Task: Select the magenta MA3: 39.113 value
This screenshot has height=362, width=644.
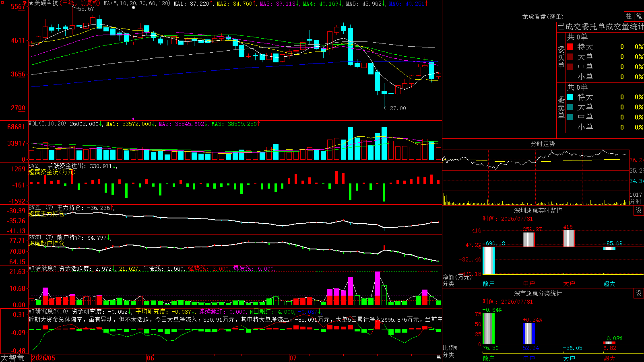Action: (x=278, y=4)
